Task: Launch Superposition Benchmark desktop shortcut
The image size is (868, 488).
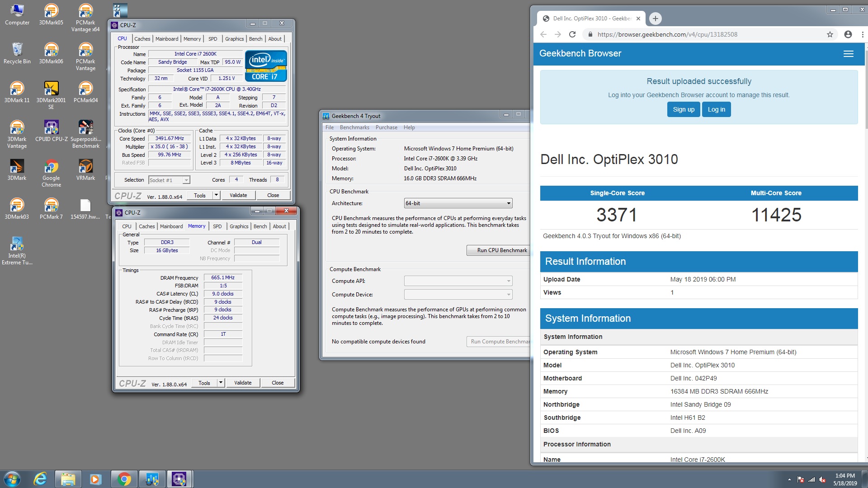Action: tap(85, 134)
